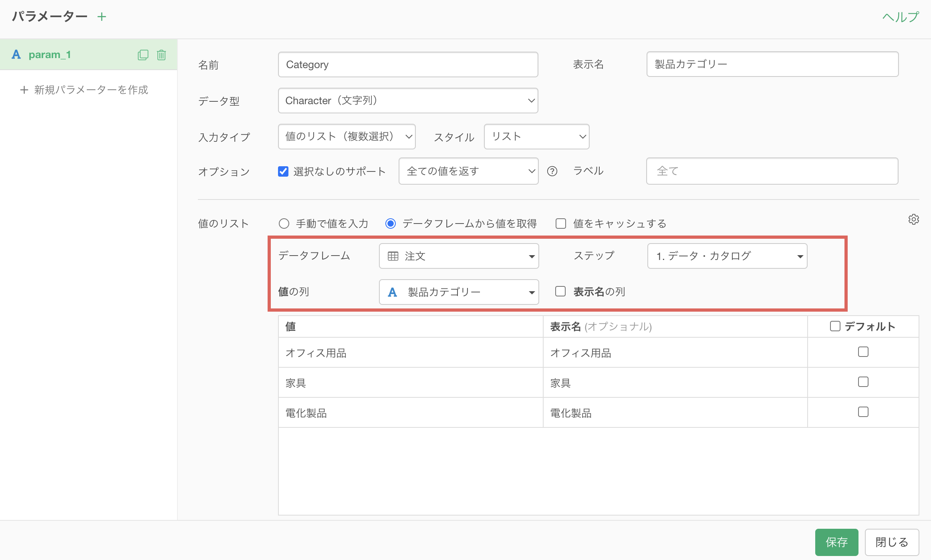Click the 表示名 input field containing 製品カテゴリー
The image size is (931, 560).
772,64
